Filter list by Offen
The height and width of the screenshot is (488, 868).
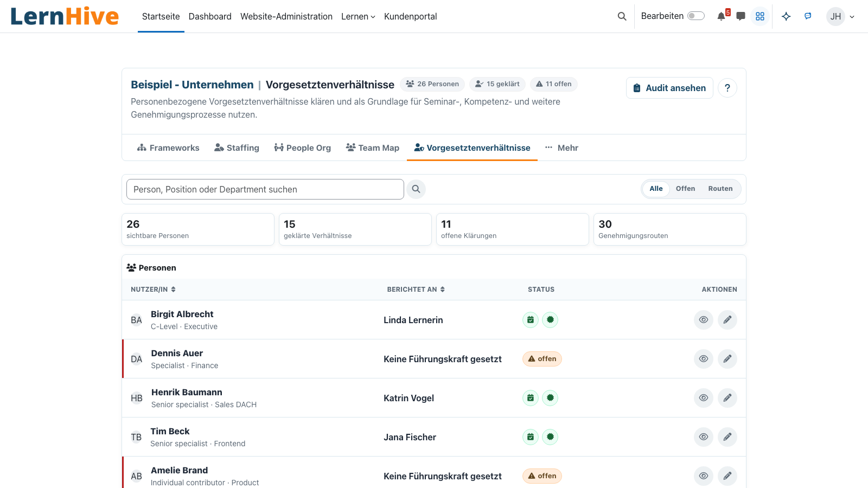(685, 189)
